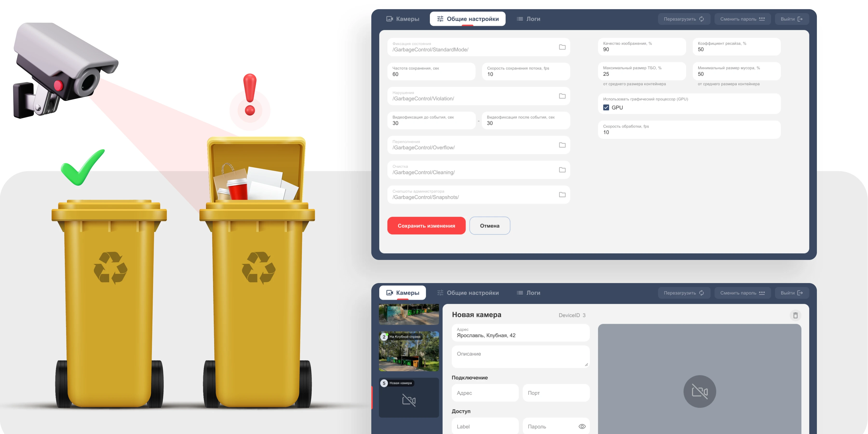
Task: Click the /GarbageControl/Cleaning/ path field
Action: pyautogui.click(x=479, y=170)
